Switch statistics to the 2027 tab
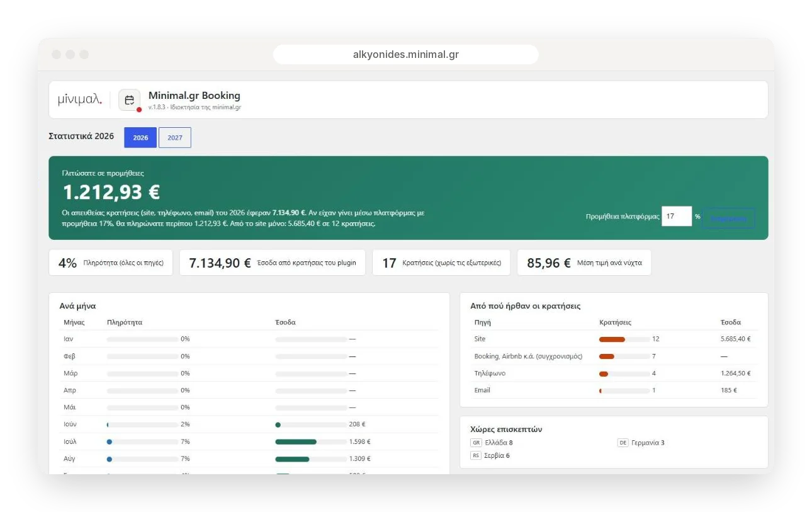The image size is (812, 512). click(x=175, y=137)
